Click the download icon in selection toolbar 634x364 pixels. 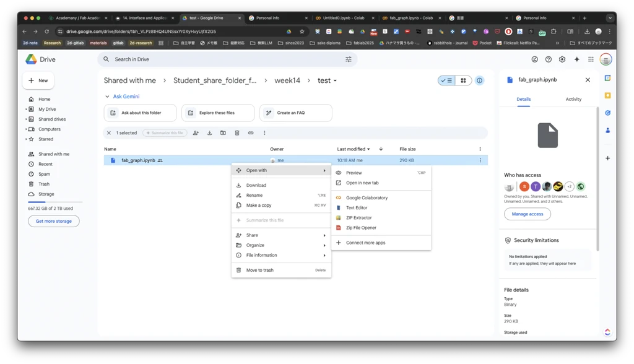click(x=209, y=132)
